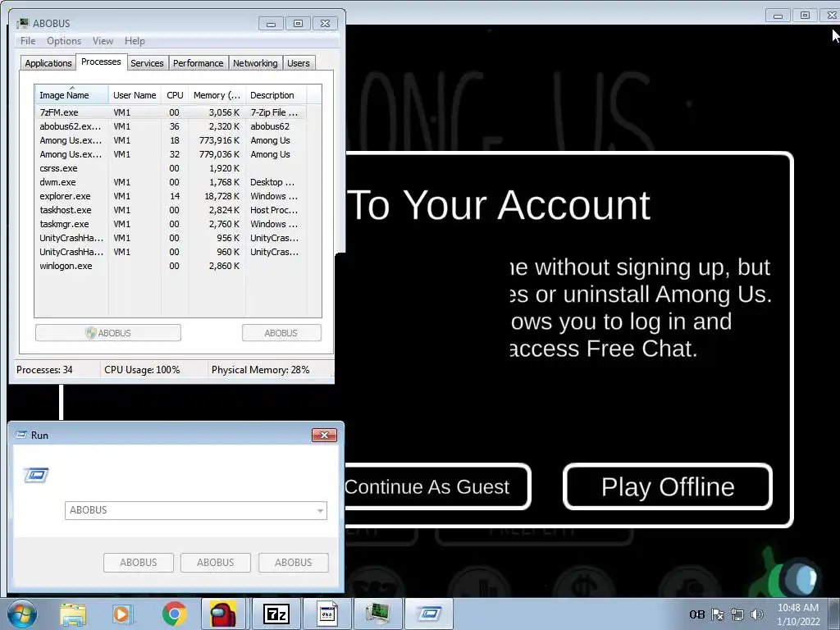Click the Processes: 34 status entry

(x=44, y=370)
